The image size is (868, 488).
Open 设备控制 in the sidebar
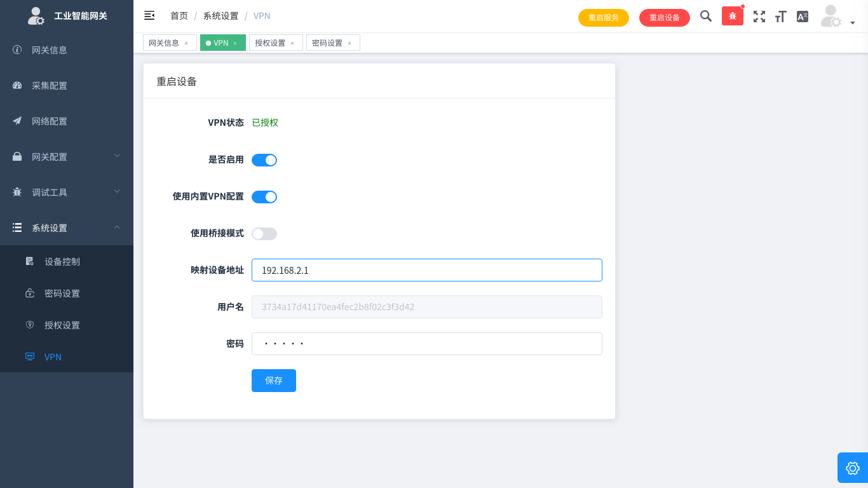[62, 262]
